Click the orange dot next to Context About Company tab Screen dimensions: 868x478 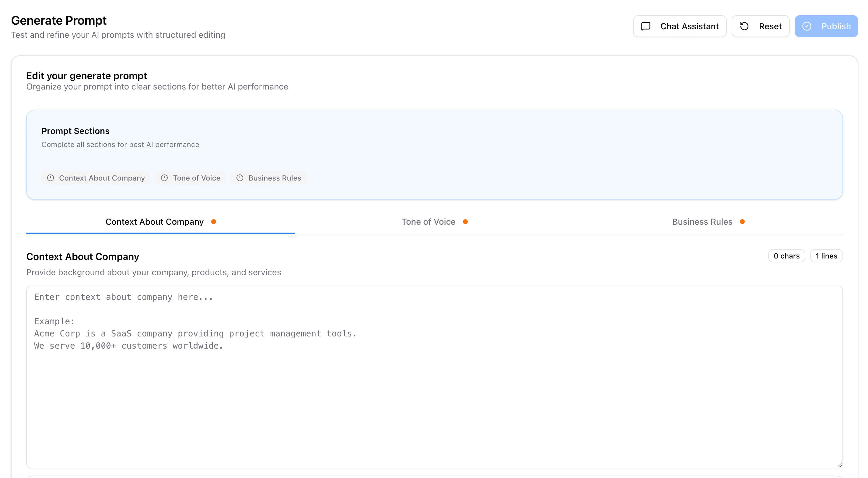pyautogui.click(x=214, y=222)
